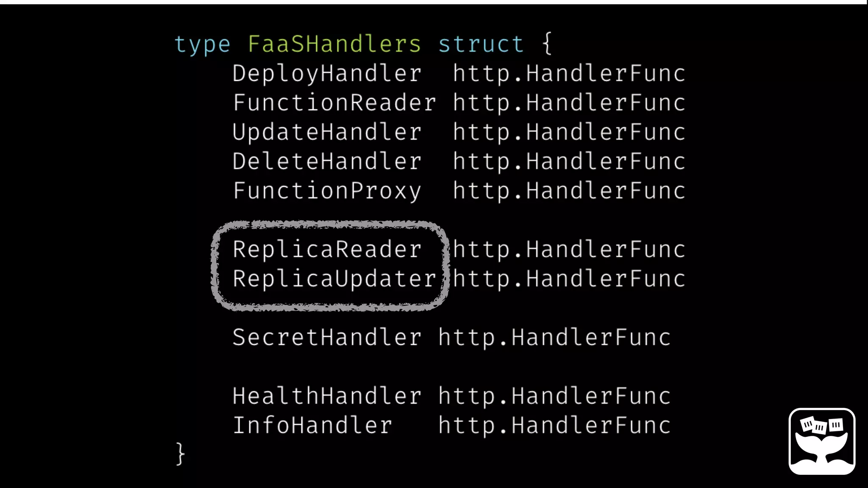Select the InfoHandler field name
Image resolution: width=868 pixels, height=488 pixels.
click(x=313, y=425)
